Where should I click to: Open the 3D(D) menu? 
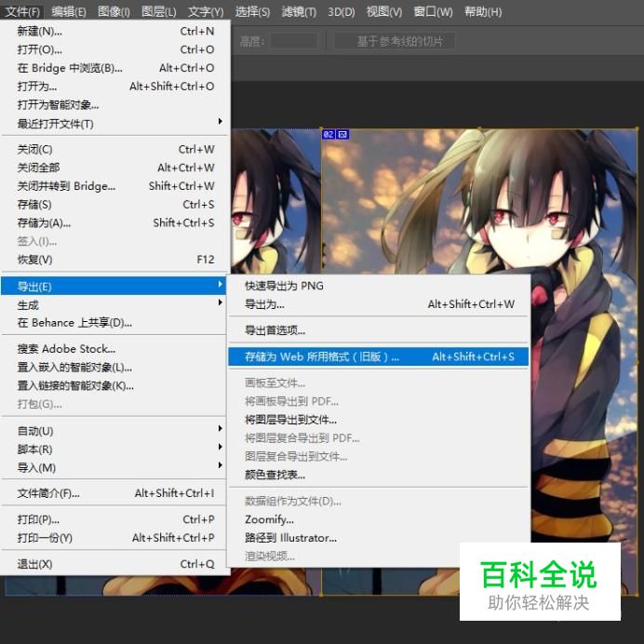342,11
